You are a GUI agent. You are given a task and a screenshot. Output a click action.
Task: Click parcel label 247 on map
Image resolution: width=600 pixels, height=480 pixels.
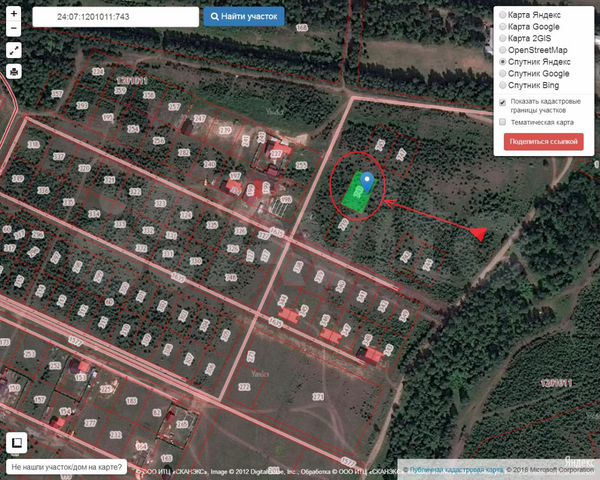pyautogui.click(x=200, y=119)
